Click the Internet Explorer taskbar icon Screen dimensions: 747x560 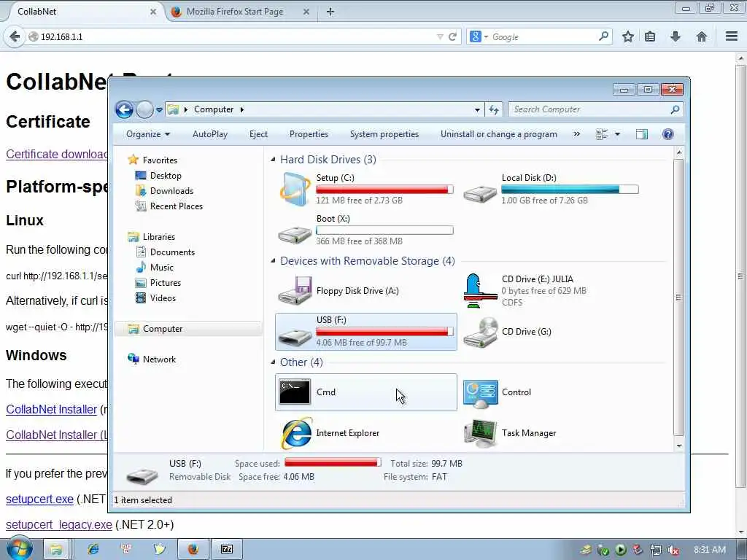(93, 550)
